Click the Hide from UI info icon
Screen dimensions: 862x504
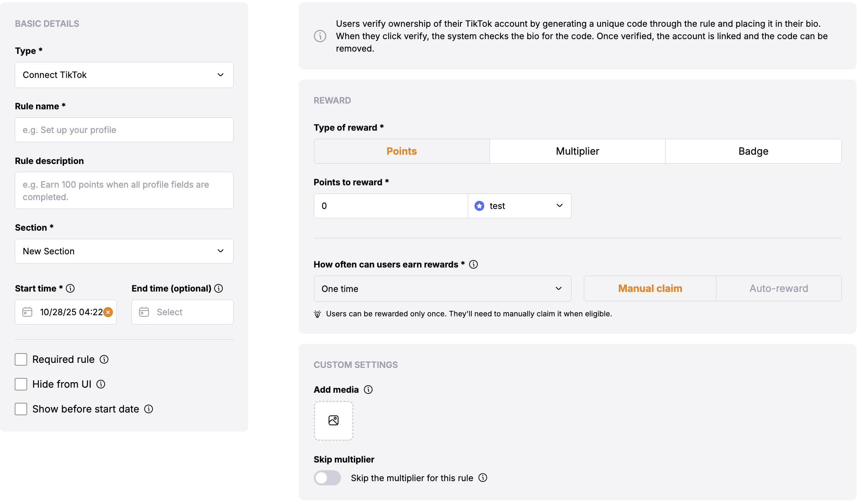point(101,384)
